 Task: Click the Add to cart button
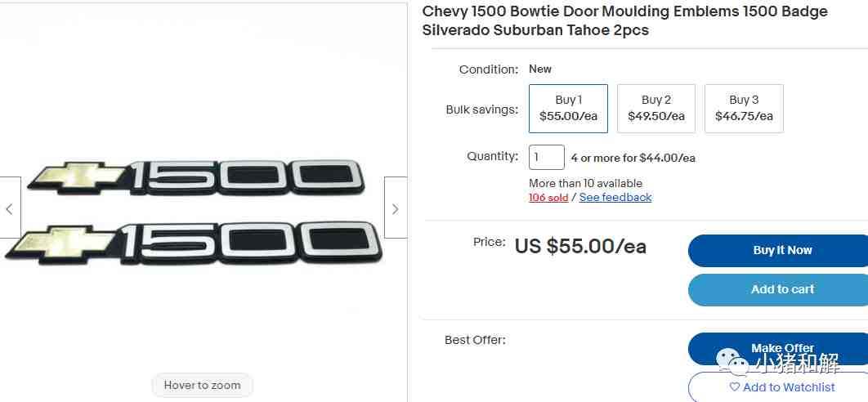(782, 289)
